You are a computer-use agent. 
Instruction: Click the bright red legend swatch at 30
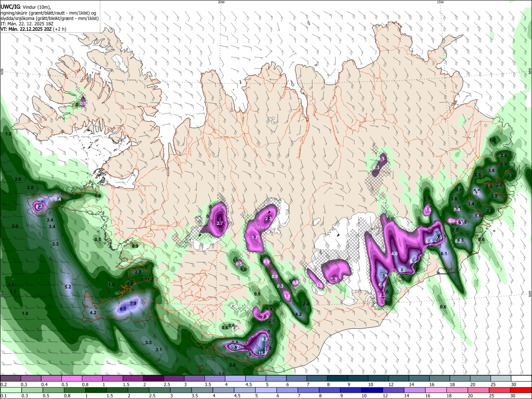[521, 390]
